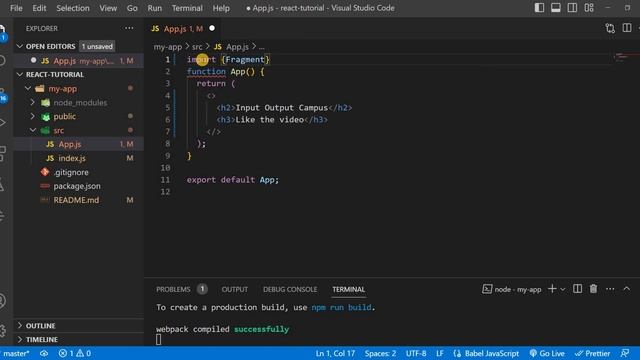
Task: Open the Edit menu
Action: click(39, 8)
